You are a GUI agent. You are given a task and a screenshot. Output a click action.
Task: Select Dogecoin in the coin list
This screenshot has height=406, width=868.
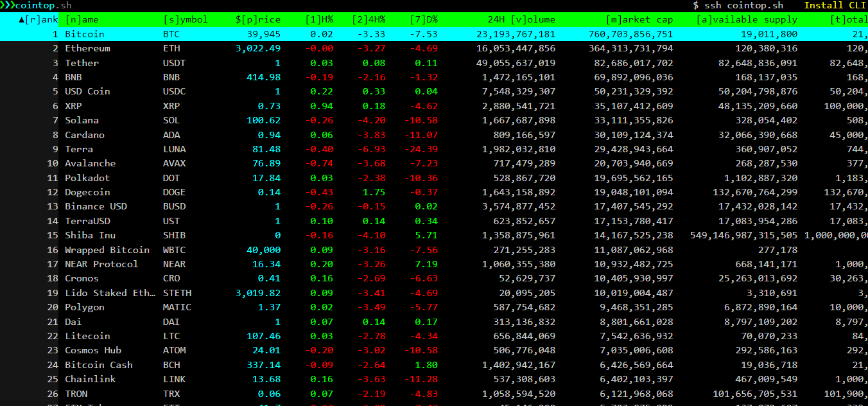(87, 192)
